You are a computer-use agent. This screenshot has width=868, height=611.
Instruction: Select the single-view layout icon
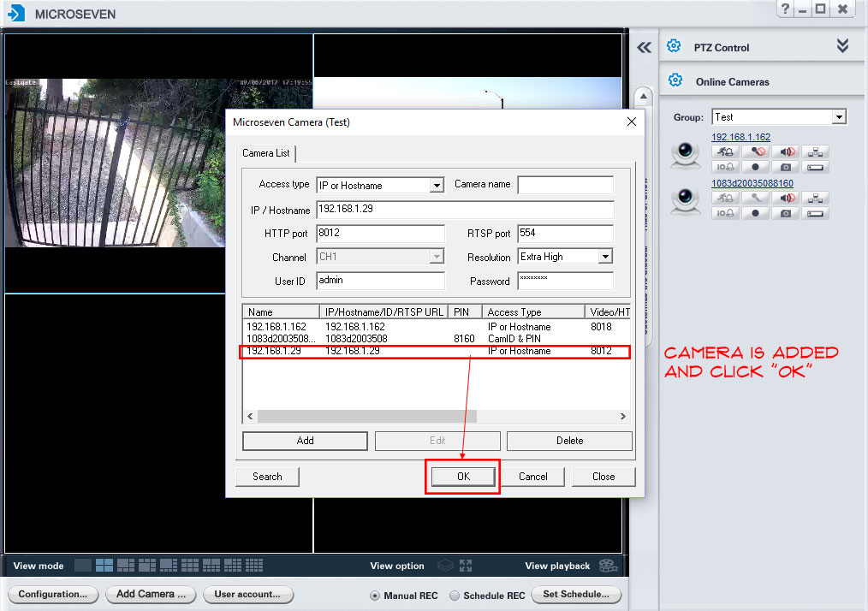coord(83,565)
